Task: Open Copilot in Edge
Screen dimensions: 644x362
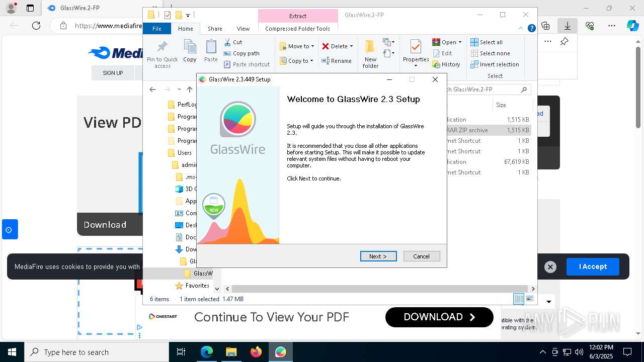Action: [x=632, y=26]
